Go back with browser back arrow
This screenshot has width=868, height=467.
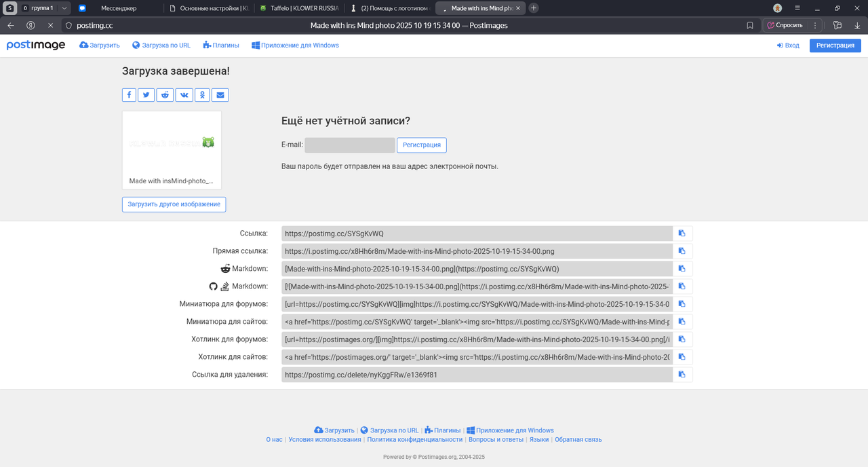[x=11, y=25]
